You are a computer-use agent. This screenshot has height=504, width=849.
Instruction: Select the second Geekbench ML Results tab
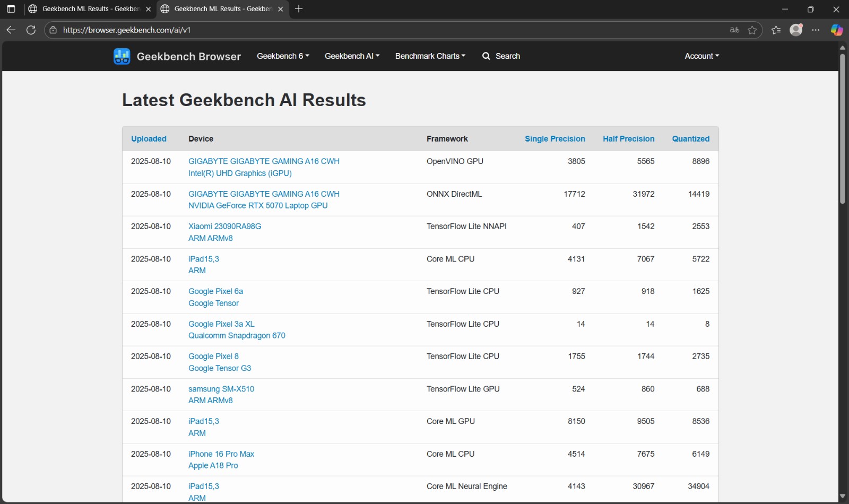pyautogui.click(x=223, y=9)
